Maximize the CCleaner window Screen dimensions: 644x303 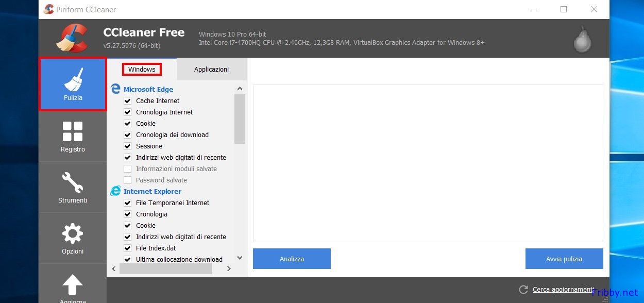pos(564,9)
